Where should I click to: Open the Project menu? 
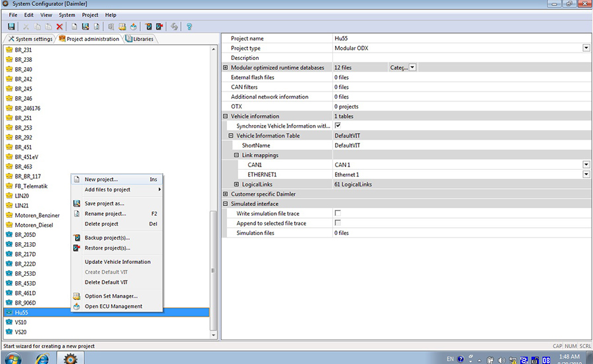(x=90, y=14)
